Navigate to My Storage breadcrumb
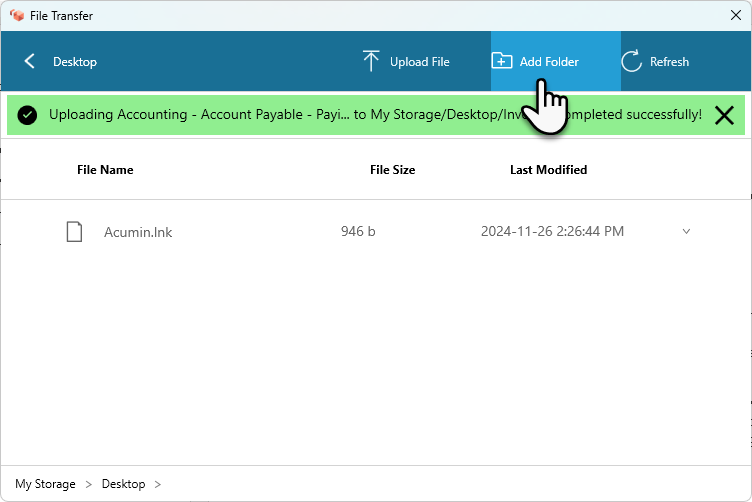752x502 pixels. [45, 484]
